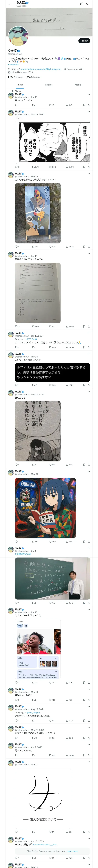This screenshot has height=868, width=98.
Task: Open more menu on the Feb 25 post
Action: coord(89,174)
